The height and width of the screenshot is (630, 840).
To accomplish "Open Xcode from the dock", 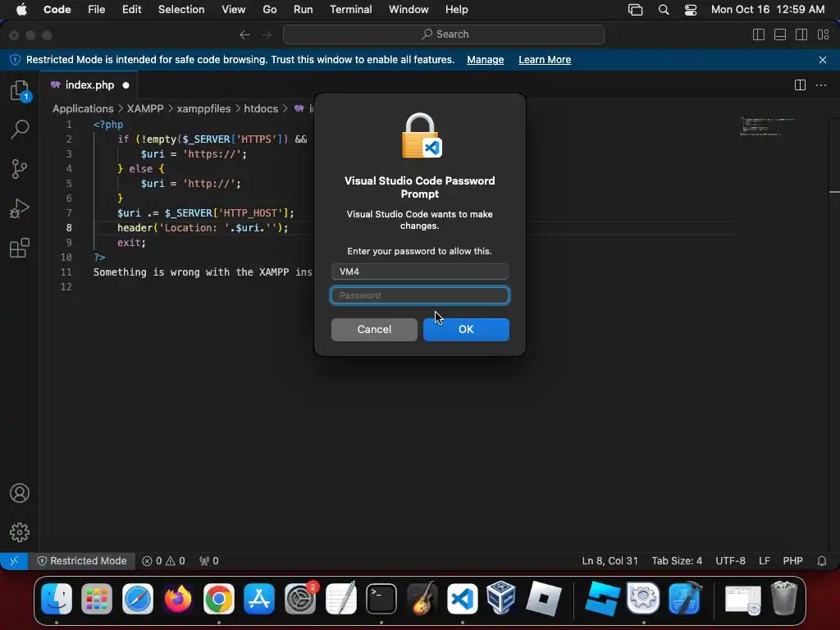I will coord(685,598).
